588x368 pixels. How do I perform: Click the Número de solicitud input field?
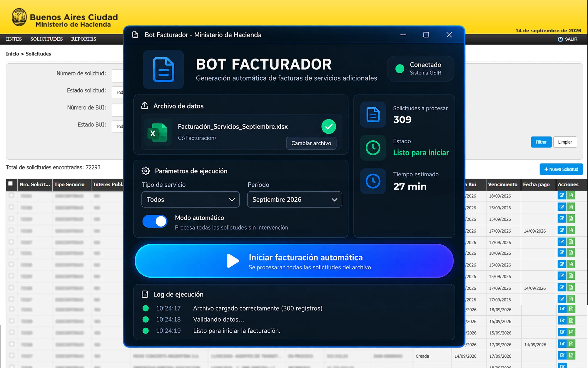pyautogui.click(x=118, y=76)
